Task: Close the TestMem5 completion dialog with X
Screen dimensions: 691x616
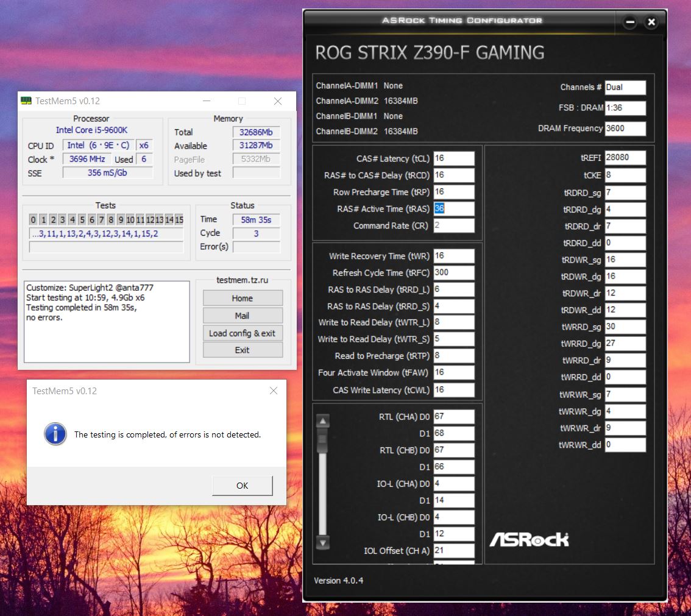Action: click(x=273, y=391)
